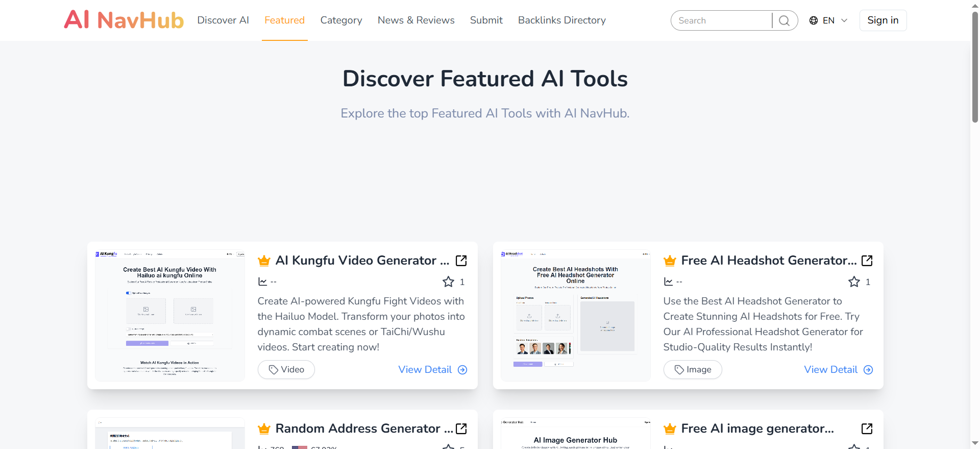The image size is (980, 449).
Task: Open Free AI image generator title link
Action: pyautogui.click(x=757, y=429)
